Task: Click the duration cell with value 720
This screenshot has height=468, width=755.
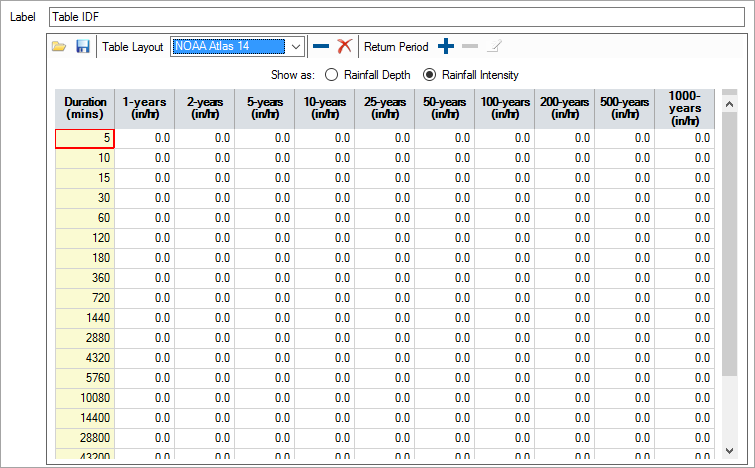Action: pos(85,299)
